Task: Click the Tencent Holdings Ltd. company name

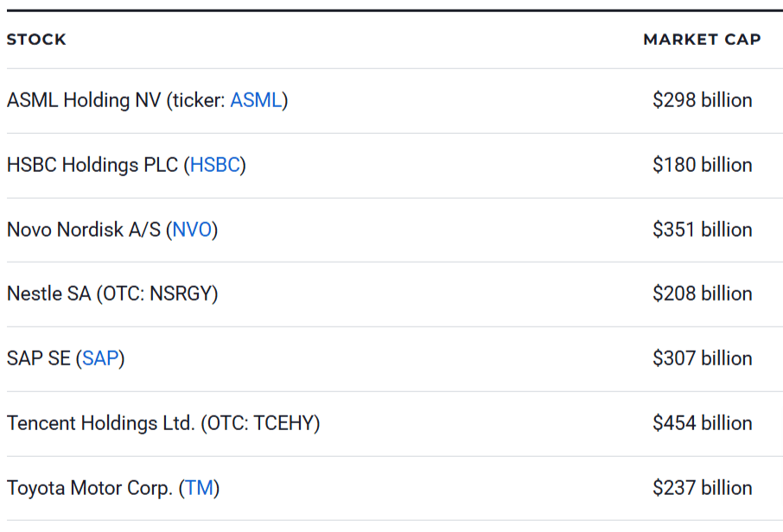Action: pos(101,423)
